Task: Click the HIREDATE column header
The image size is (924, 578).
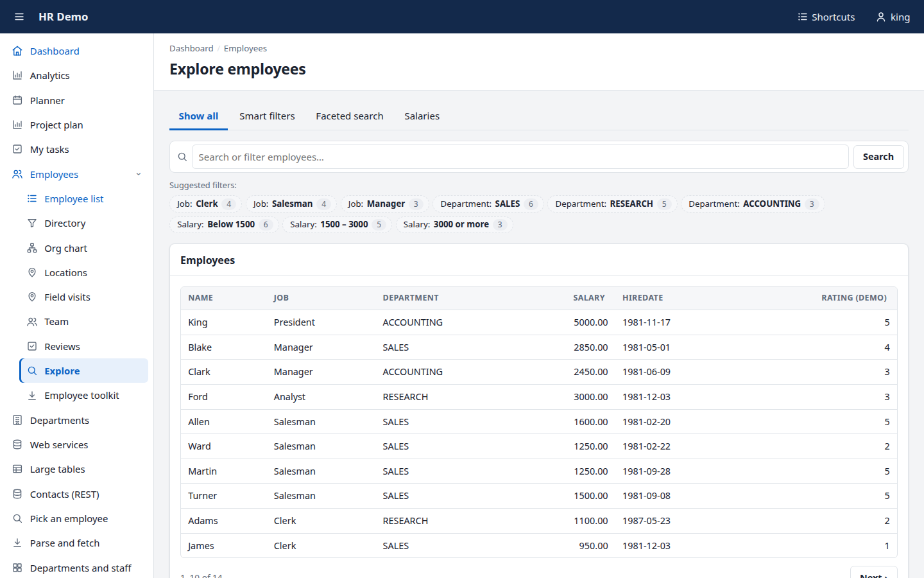Action: (x=643, y=298)
